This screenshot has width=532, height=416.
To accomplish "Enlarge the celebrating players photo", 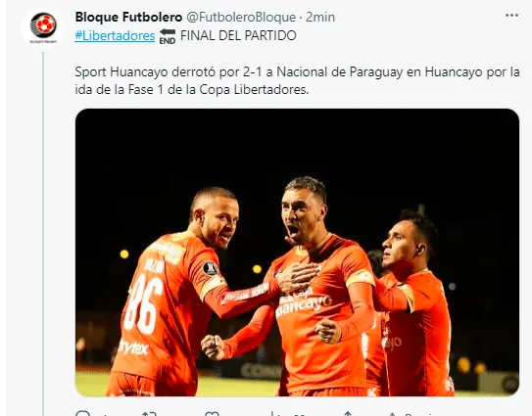I will [297, 253].
